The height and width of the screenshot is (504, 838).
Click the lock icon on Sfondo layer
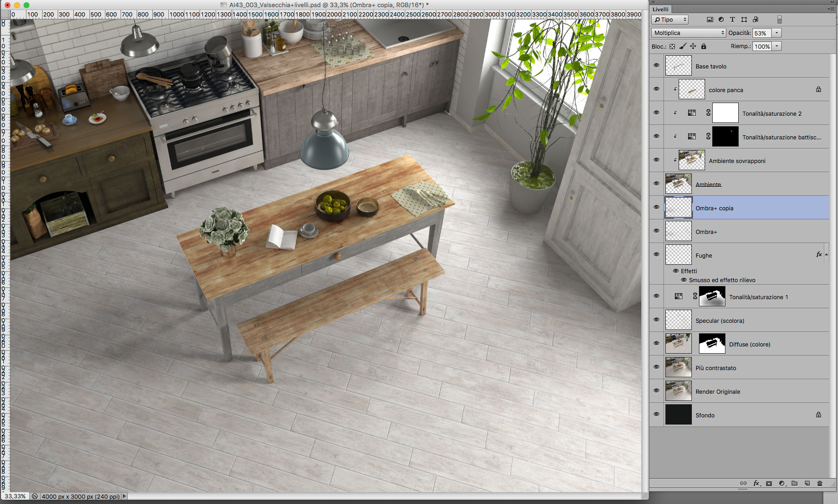pos(819,415)
